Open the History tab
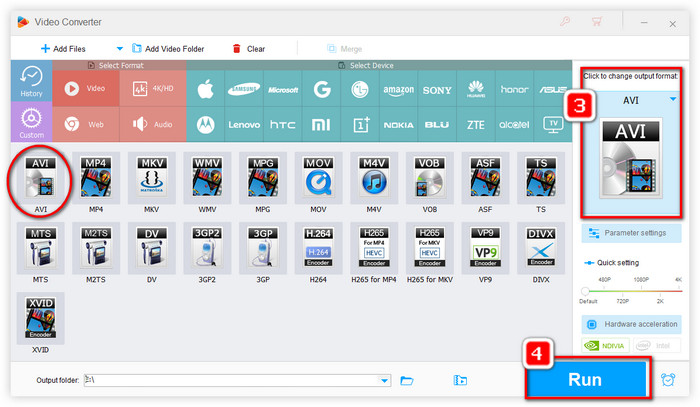Screen dimensions: 700x407 [x=31, y=81]
